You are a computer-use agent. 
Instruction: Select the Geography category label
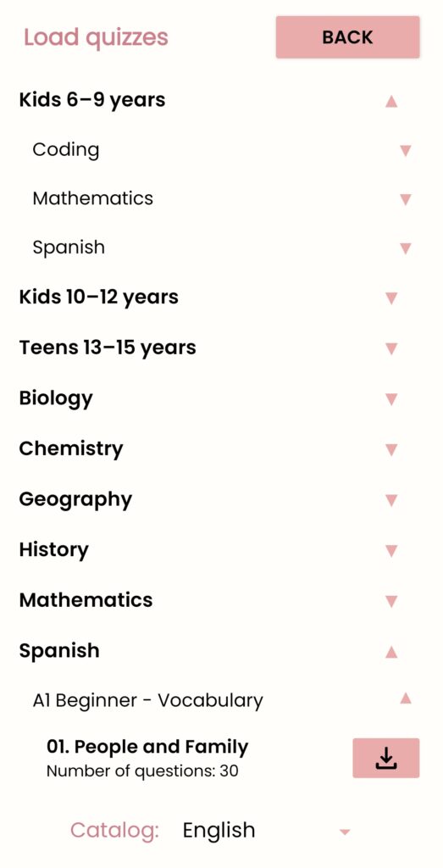[x=75, y=499]
